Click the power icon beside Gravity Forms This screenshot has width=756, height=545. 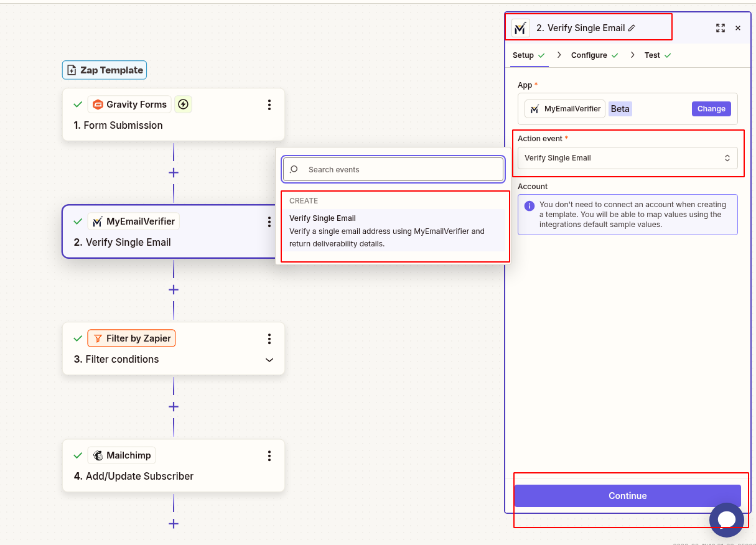pos(183,104)
